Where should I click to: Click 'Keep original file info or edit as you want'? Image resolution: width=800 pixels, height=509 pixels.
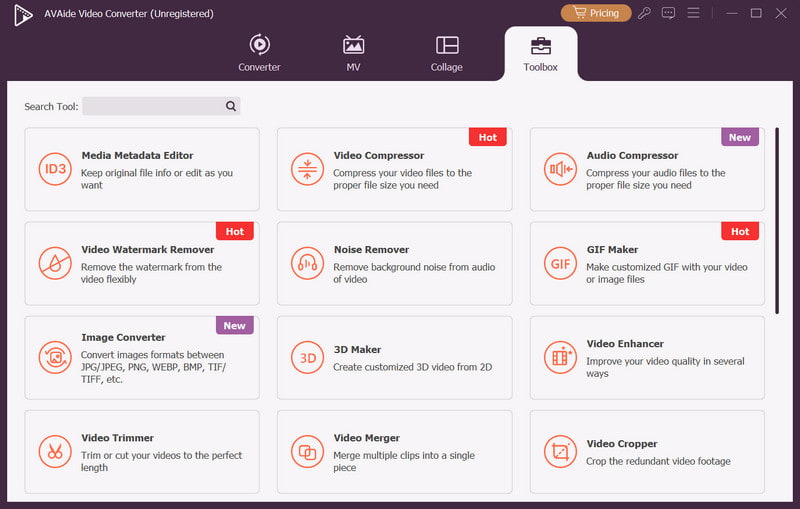pos(157,179)
